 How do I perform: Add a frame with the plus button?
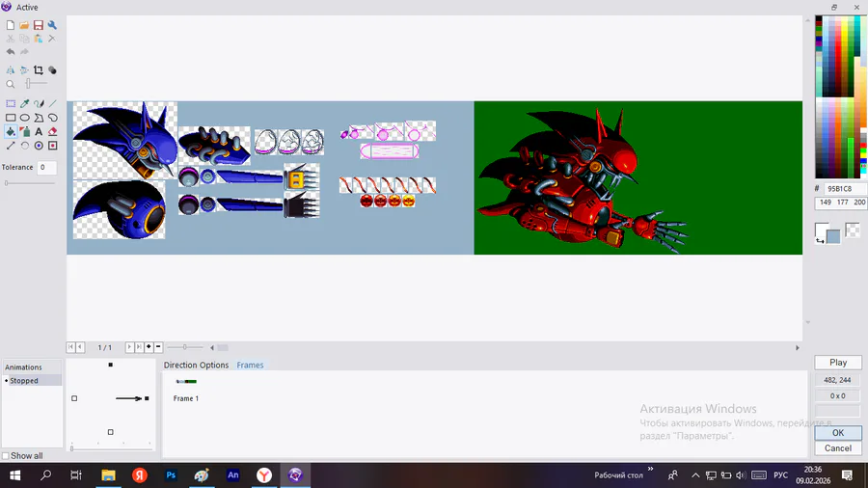pyautogui.click(x=149, y=347)
